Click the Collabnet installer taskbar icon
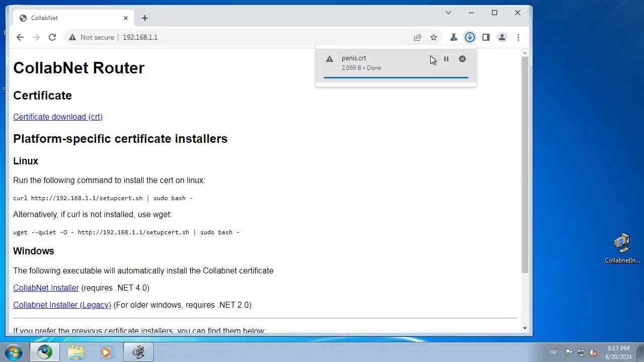Screen dimensions: 644x362 pos(138,352)
